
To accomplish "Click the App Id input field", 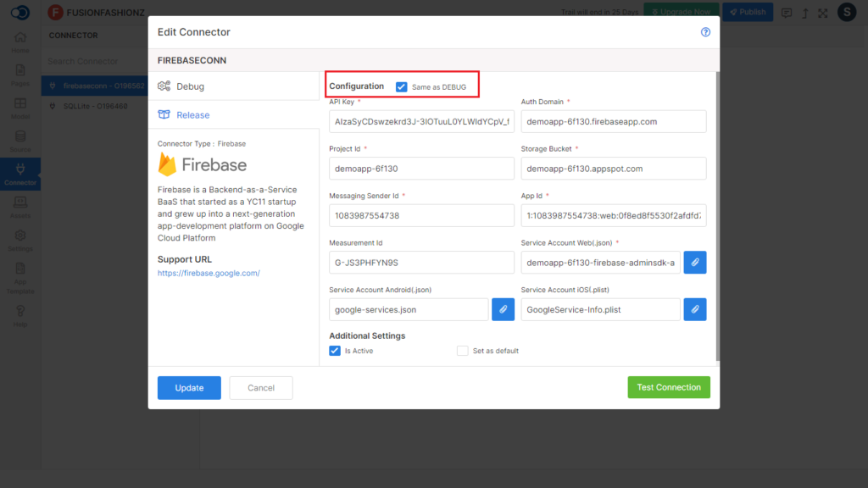I will point(614,216).
